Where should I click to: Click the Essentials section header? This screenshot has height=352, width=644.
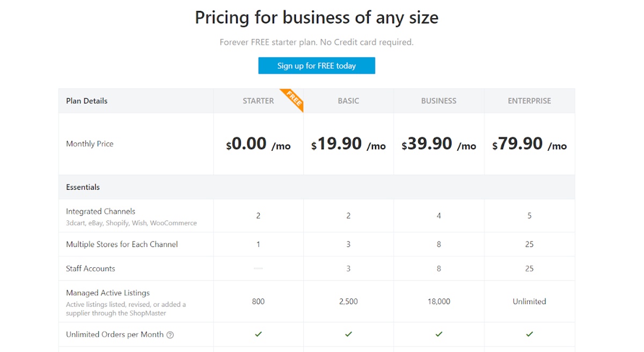83,187
